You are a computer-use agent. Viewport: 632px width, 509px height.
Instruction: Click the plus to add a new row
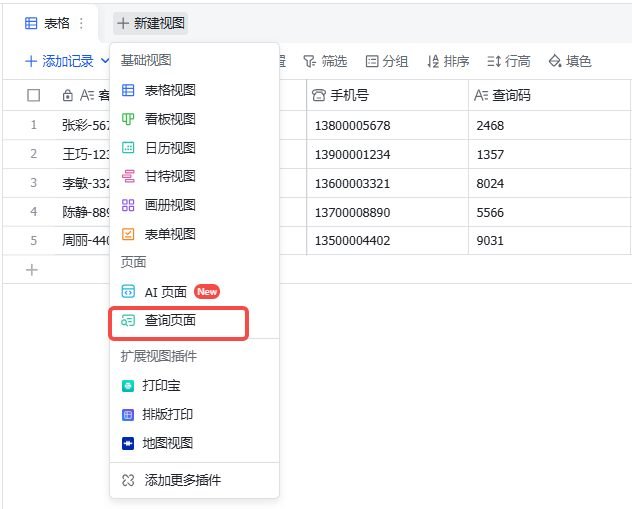tap(32, 270)
